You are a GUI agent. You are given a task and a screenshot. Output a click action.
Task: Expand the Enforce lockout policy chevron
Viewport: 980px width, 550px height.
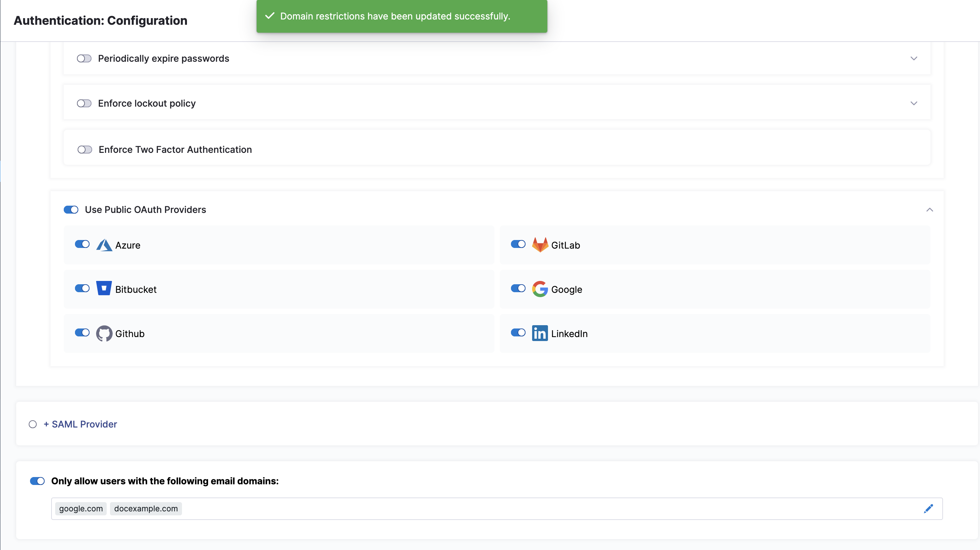(914, 103)
